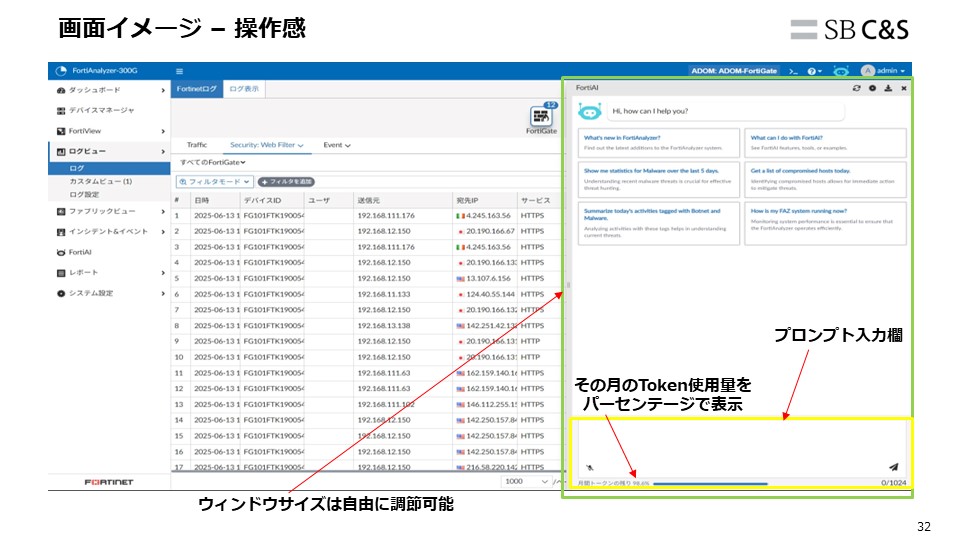Switch to the ログ表示 tab
Image resolution: width=960 pixels, height=540 pixels.
(x=244, y=89)
